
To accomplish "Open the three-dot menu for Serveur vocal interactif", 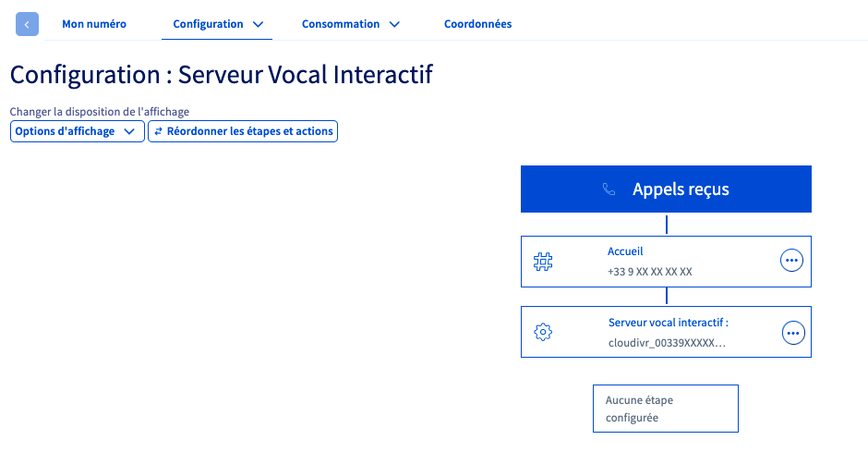I will point(793,332).
